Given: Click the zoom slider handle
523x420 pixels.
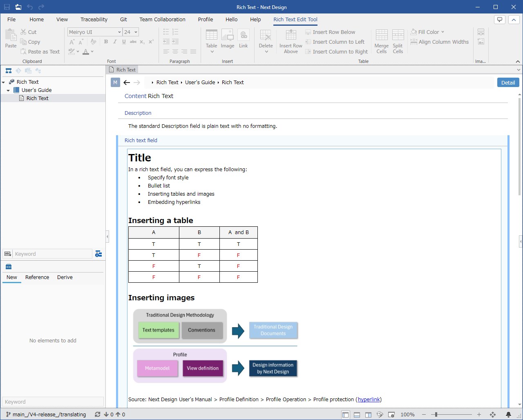Looking at the screenshot, I should (x=436, y=414).
